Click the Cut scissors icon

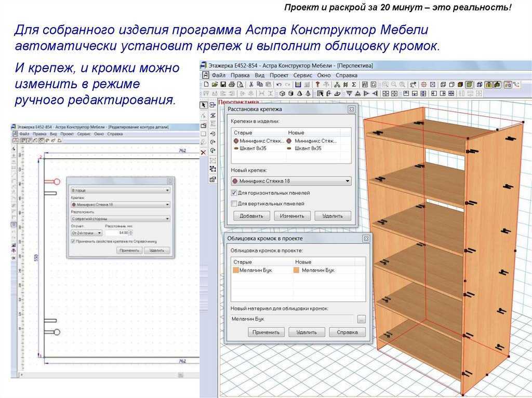click(251, 85)
